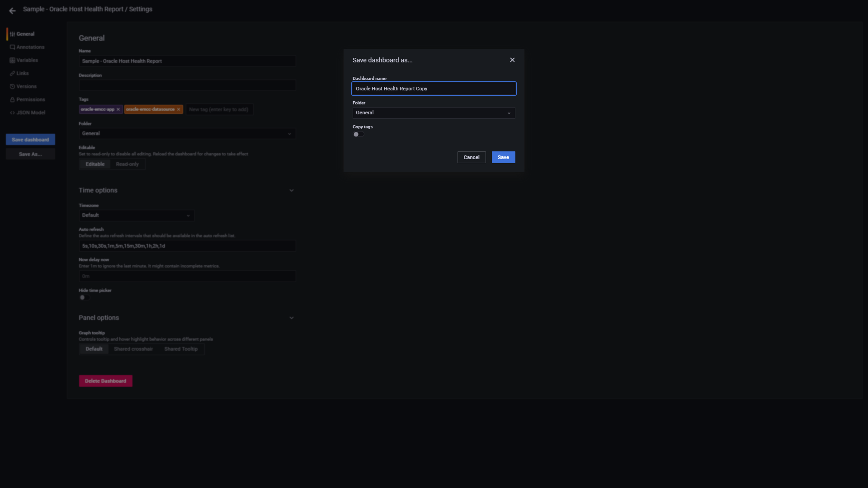Viewport: 868px width, 488px height.
Task: Click the Annotations icon in the sidebar
Action: click(12, 47)
